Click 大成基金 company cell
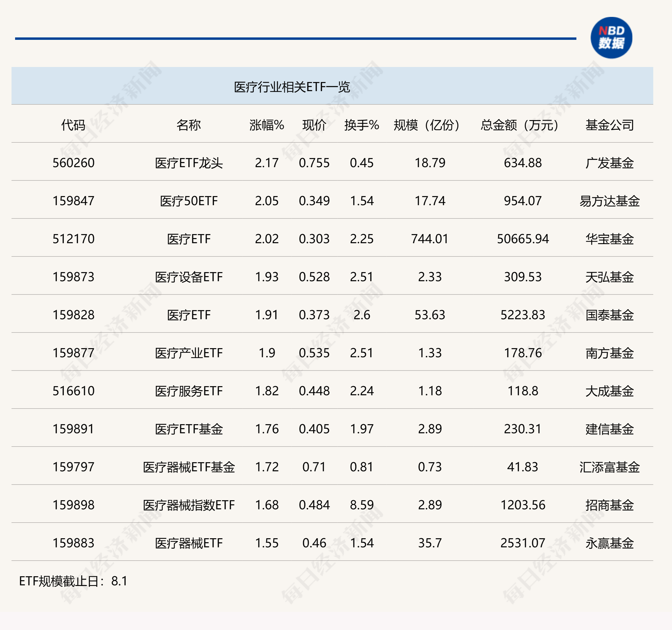This screenshot has height=630, width=672. [x=610, y=391]
